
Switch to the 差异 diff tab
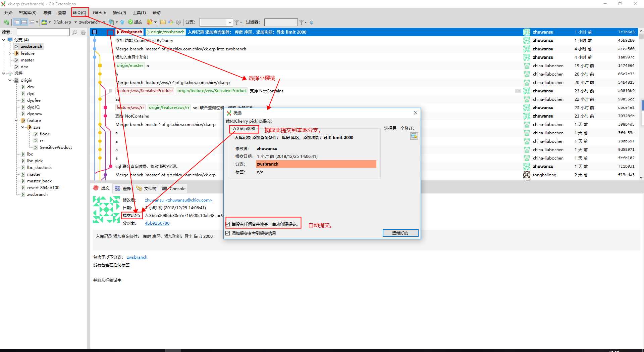[123, 188]
